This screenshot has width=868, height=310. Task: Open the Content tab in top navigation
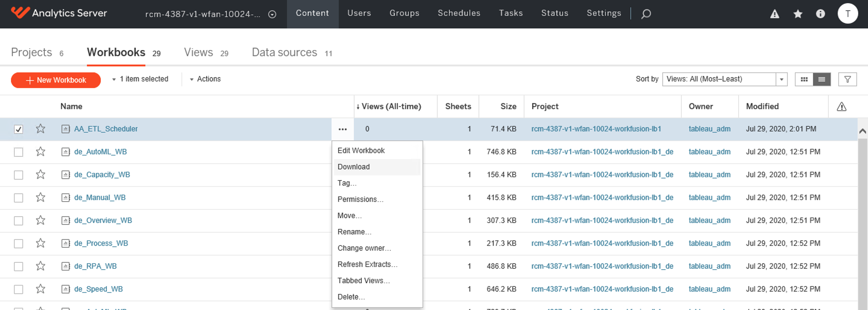(312, 14)
